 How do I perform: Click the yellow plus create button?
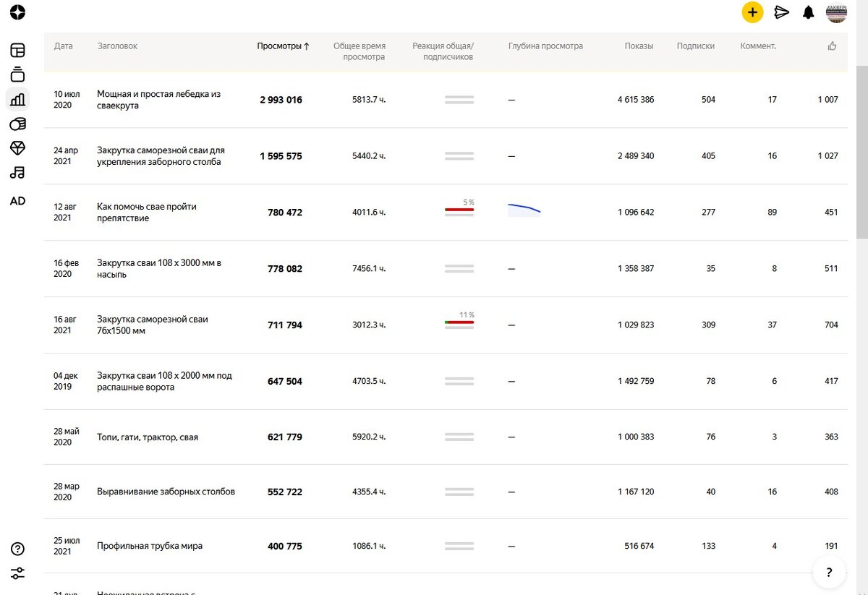coord(752,12)
